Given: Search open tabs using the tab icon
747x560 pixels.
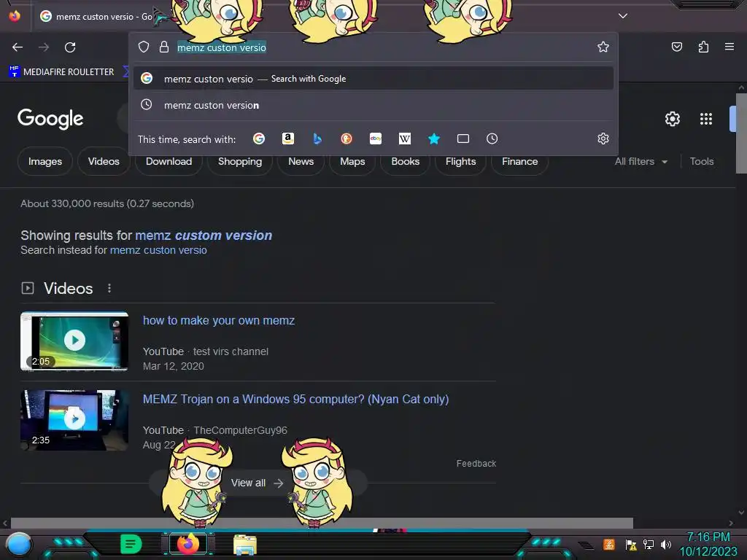Looking at the screenshot, I should point(463,139).
